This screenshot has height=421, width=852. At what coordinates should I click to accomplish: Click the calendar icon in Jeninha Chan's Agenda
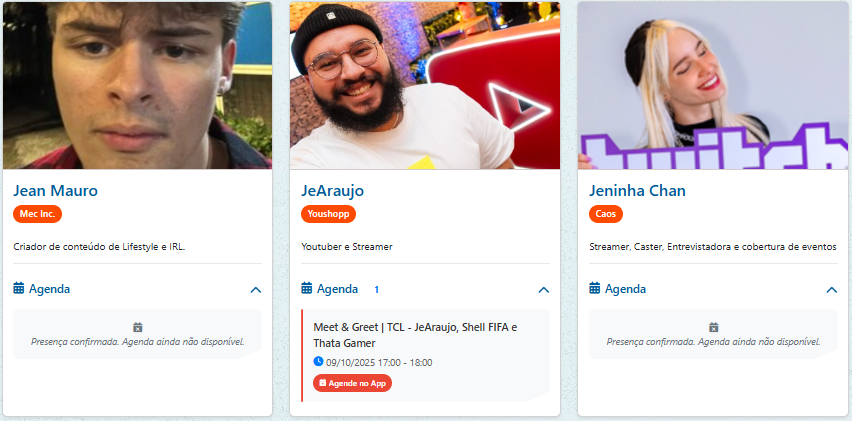tap(595, 288)
